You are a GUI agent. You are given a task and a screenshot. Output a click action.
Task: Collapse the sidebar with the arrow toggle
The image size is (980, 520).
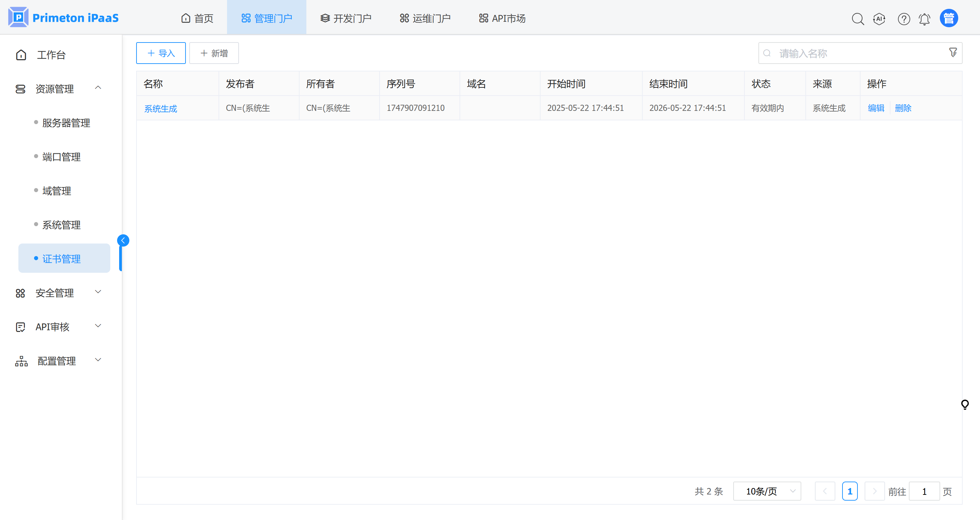click(x=123, y=240)
